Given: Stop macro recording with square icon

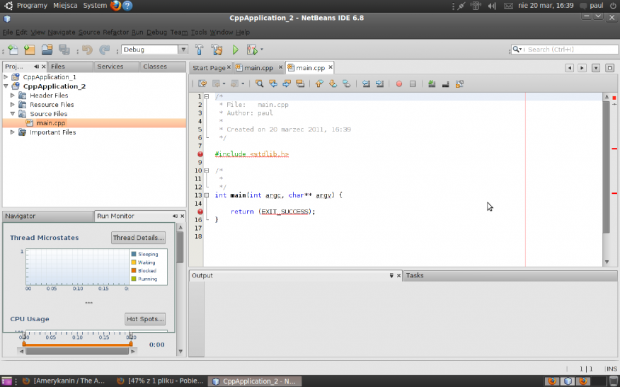Looking at the screenshot, I should click(x=412, y=84).
